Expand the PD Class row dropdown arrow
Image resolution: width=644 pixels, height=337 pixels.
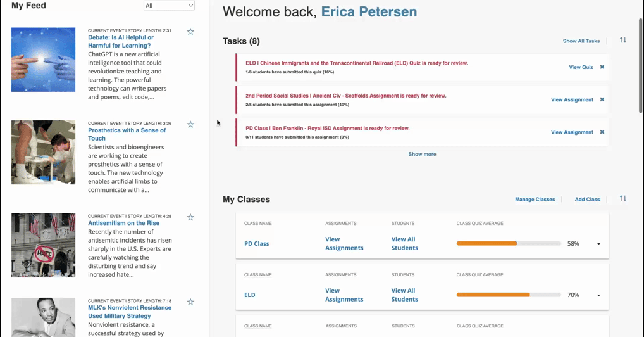coord(598,244)
